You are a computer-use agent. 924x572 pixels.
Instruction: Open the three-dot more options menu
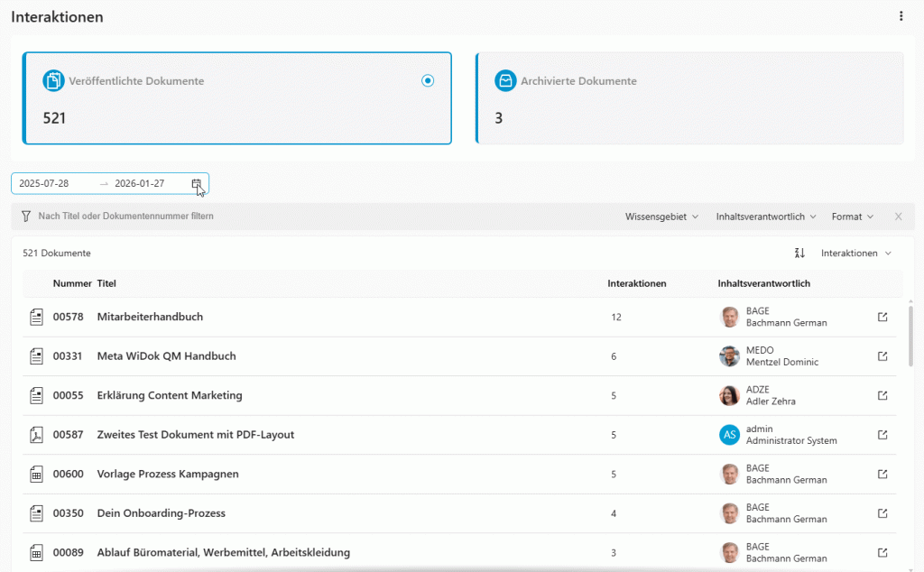click(901, 16)
